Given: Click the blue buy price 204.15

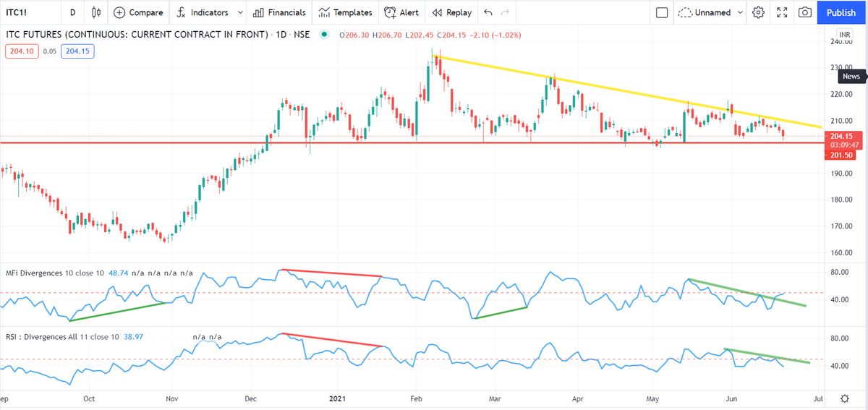Looking at the screenshot, I should (77, 51).
